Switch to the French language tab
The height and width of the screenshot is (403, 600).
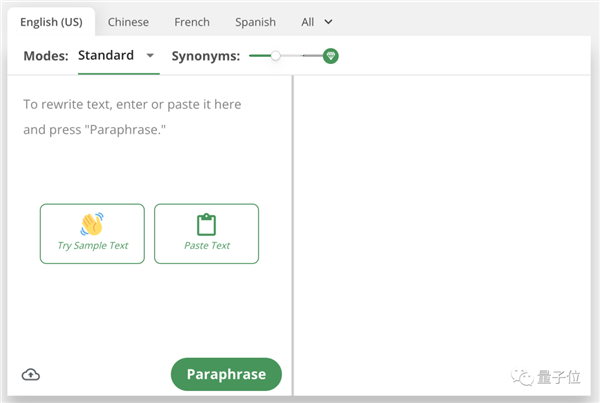[193, 21]
